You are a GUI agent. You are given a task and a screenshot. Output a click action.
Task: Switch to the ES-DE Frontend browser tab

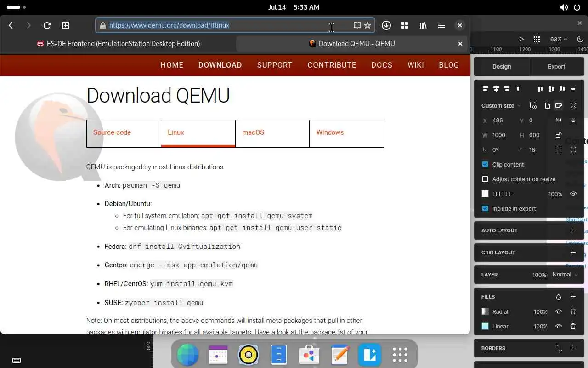(x=118, y=44)
